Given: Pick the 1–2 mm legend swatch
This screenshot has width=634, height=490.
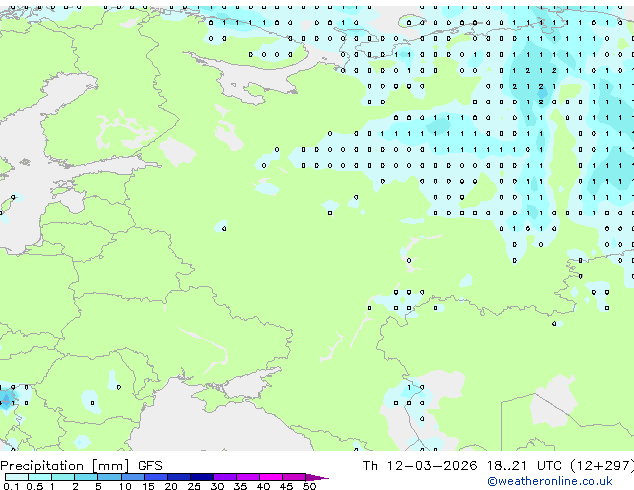Looking at the screenshot, I should (63, 477).
